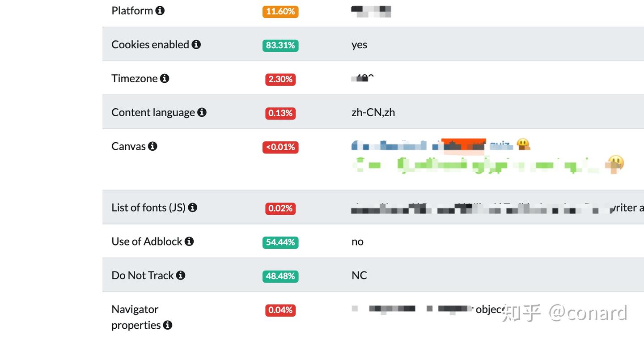
Task: Click the 0.13% Content language badge
Action: [x=280, y=113]
